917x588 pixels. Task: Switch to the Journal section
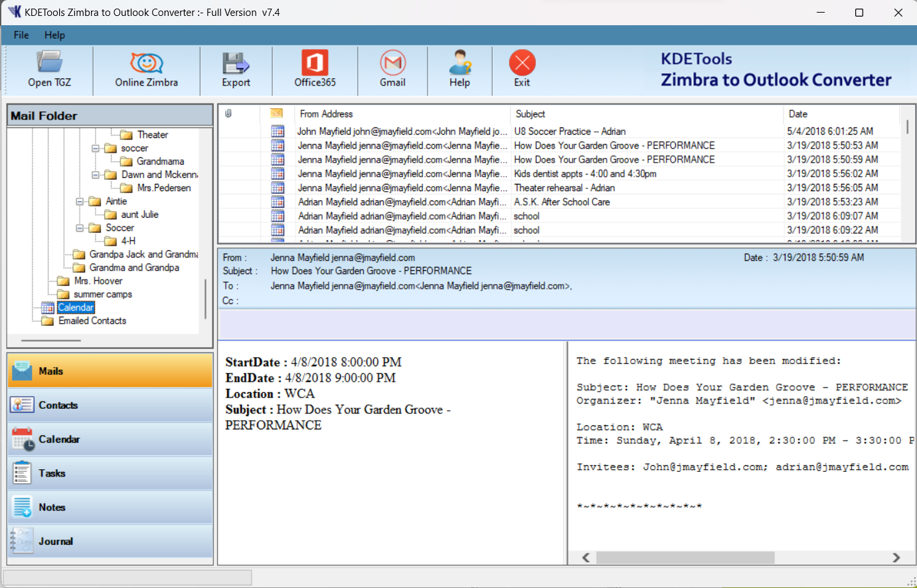110,541
